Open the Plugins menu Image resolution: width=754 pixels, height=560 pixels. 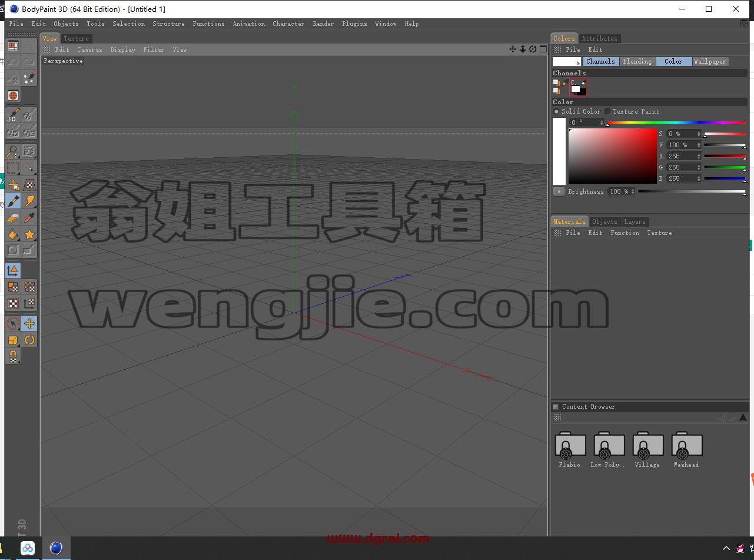click(354, 24)
